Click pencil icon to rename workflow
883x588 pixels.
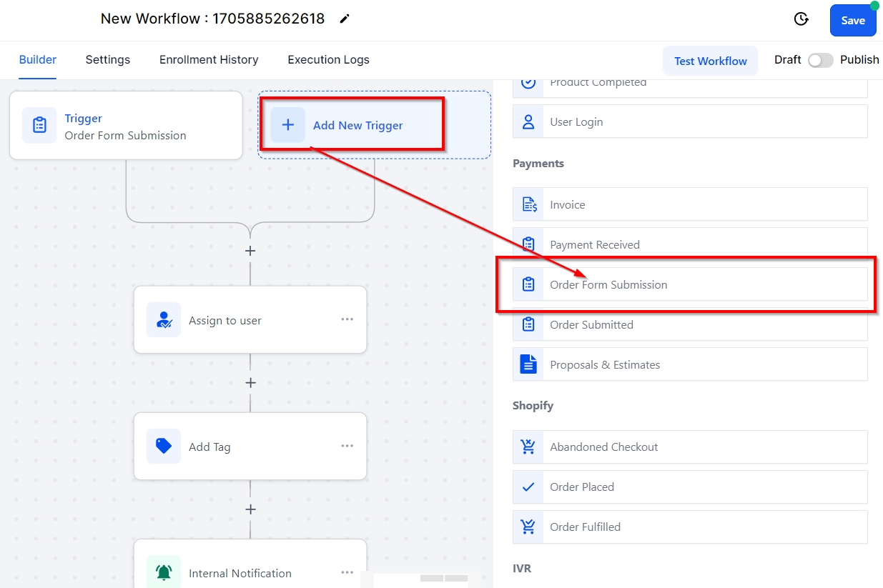(x=345, y=19)
